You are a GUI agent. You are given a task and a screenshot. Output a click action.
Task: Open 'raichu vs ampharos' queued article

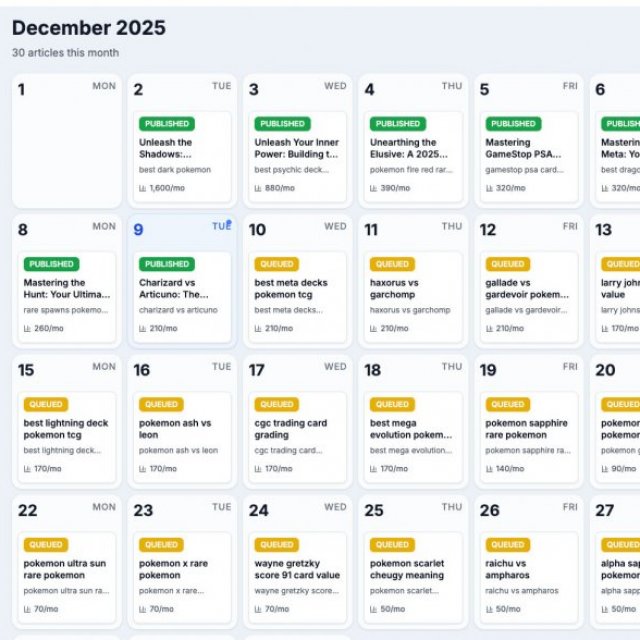point(529,578)
